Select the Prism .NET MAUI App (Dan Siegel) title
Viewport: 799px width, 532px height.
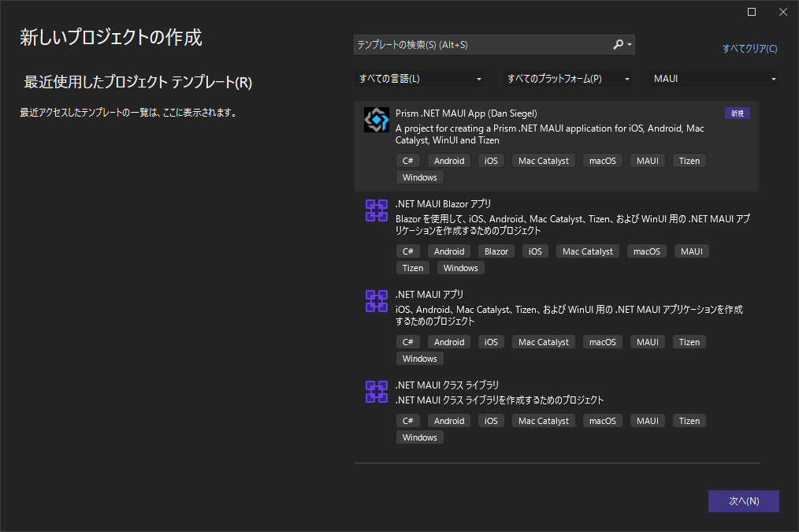[x=466, y=113]
